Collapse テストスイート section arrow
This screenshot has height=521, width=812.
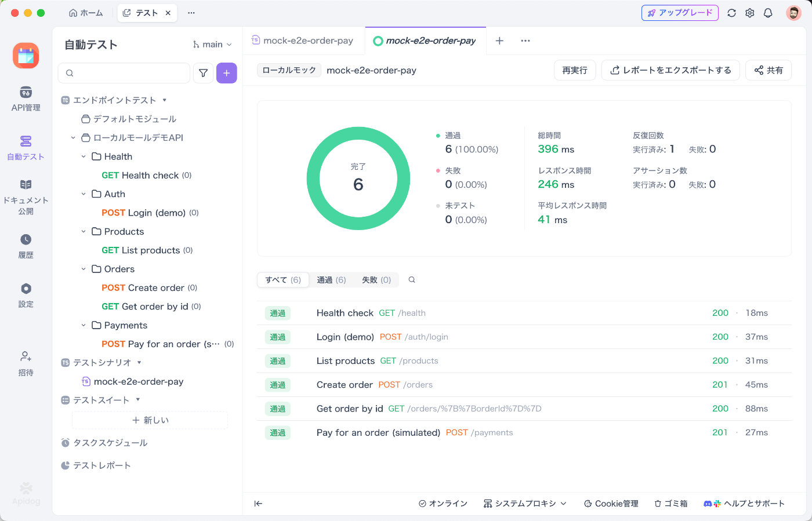click(137, 400)
